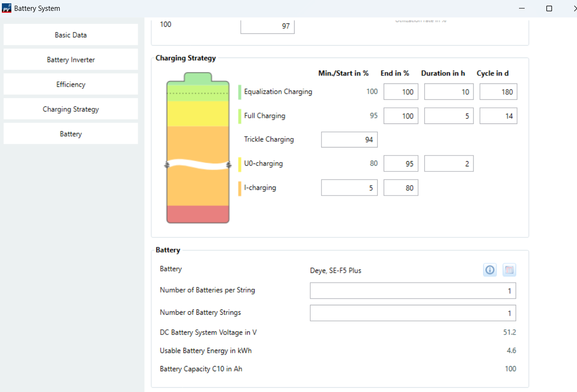Open the Basic Data section
This screenshot has height=392, width=577.
71,35
